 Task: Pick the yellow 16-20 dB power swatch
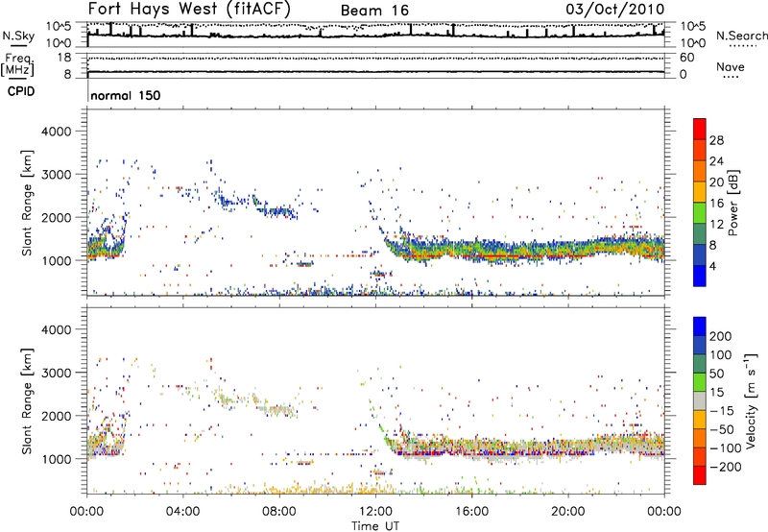[x=700, y=192]
